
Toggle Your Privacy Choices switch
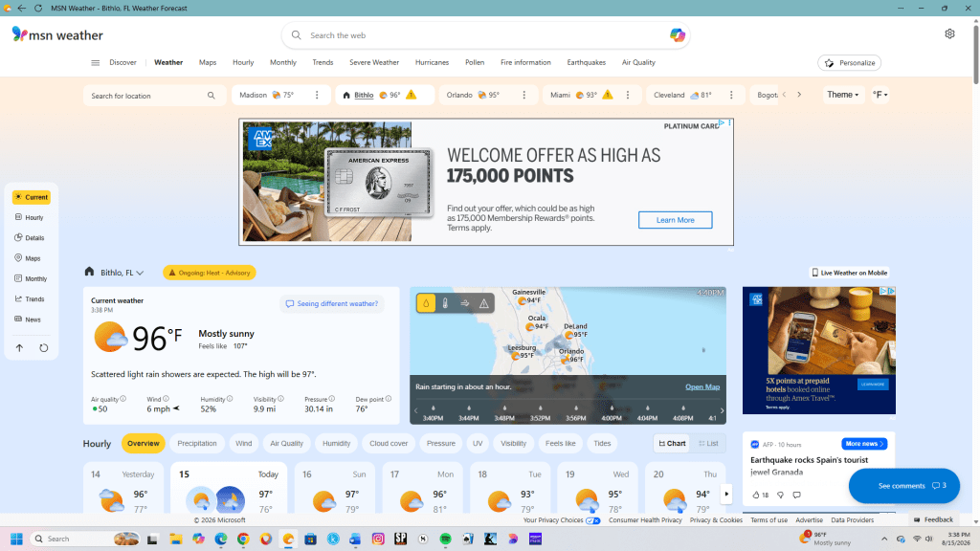point(593,520)
